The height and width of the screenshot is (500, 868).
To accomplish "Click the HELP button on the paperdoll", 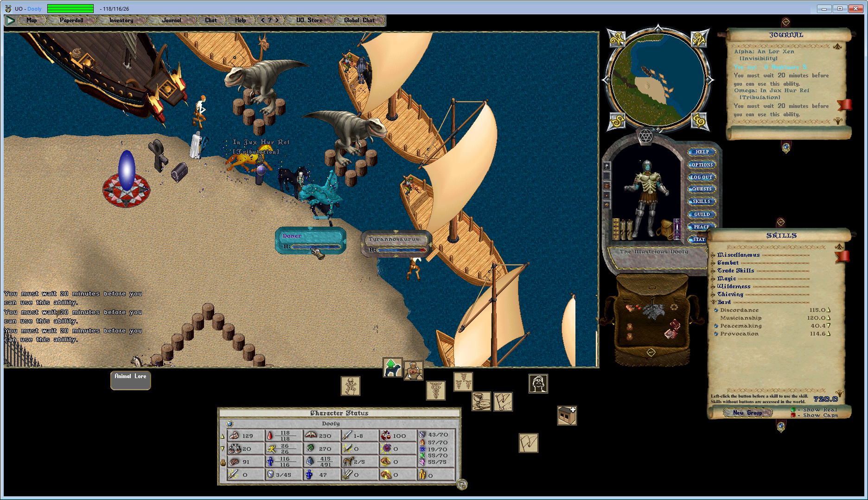I will [x=702, y=152].
